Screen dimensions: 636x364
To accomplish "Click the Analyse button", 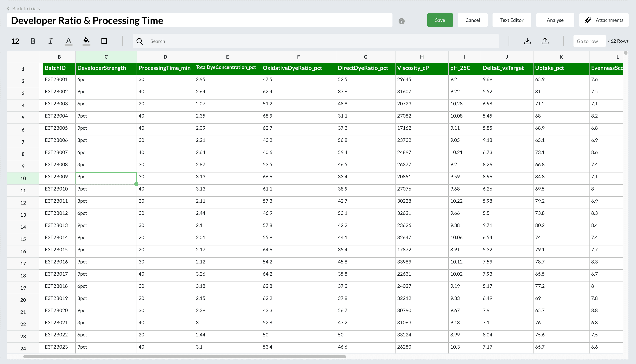I will pos(555,20).
